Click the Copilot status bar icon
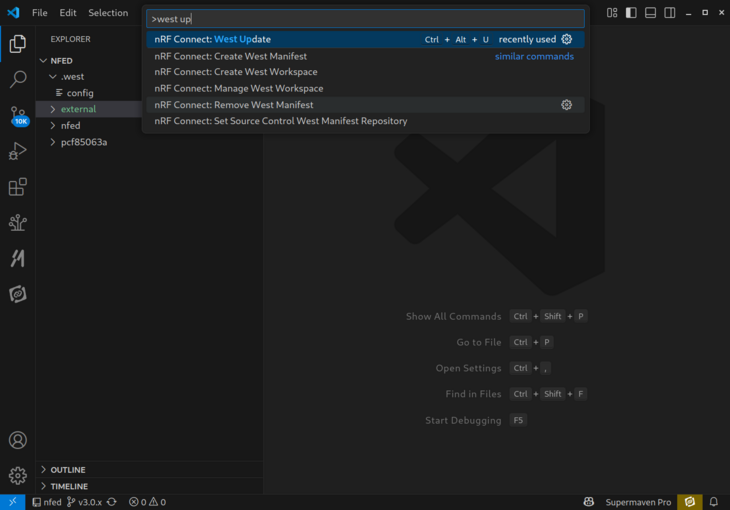Viewport: 730px width, 510px height. coord(589,502)
